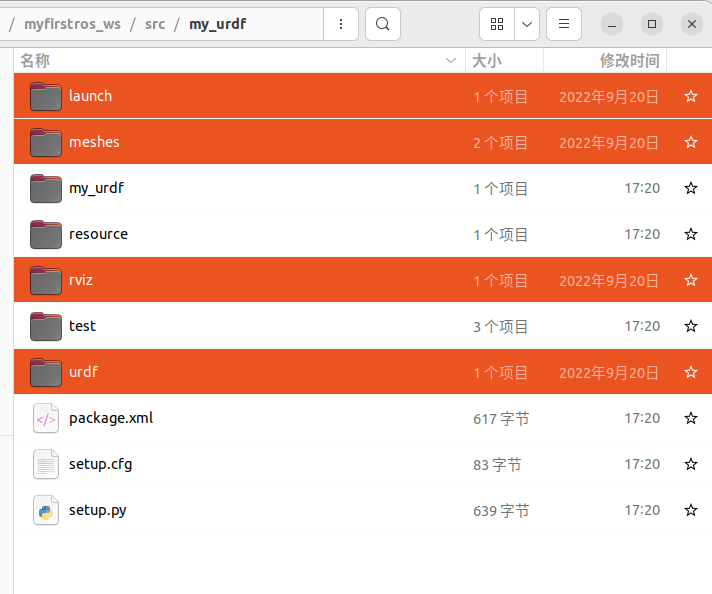Select the resource folder name
712x594 pixels.
(99, 234)
